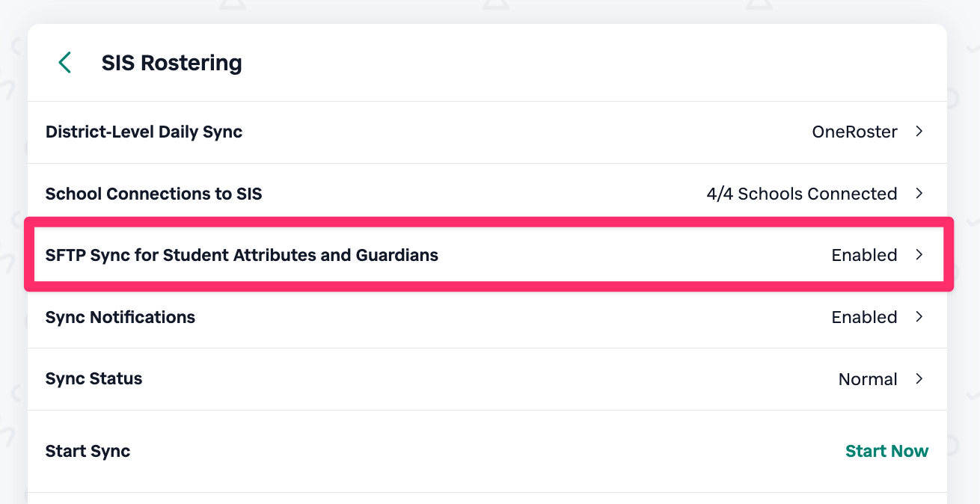980x504 pixels.
Task: Click the SIS Rostering page title
Action: coord(171,63)
